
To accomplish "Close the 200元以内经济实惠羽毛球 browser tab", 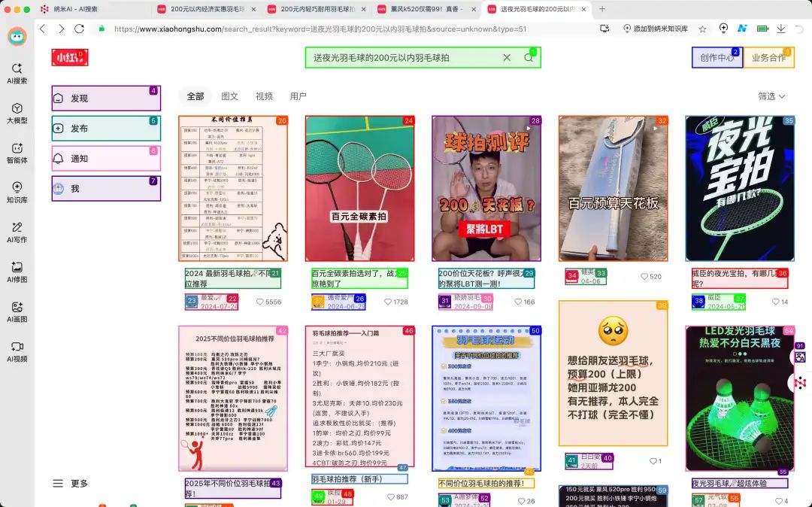I will tap(253, 9).
